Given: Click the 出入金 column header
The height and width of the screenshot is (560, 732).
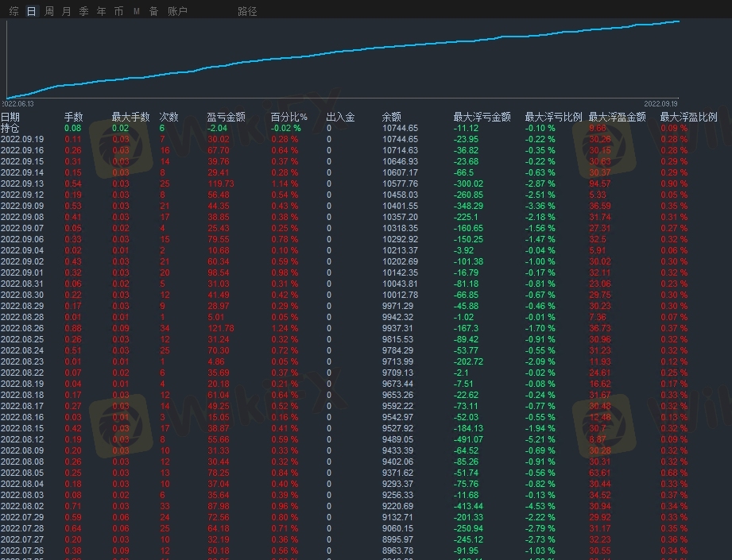Looking at the screenshot, I should coord(340,117).
